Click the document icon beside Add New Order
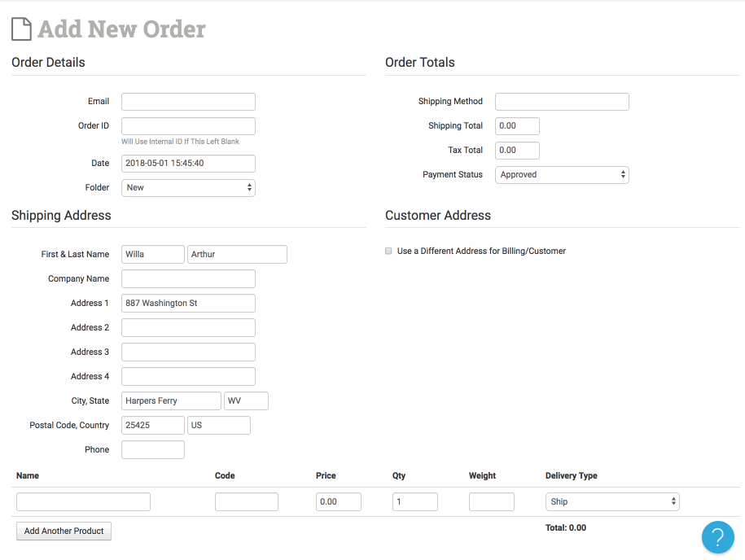This screenshot has height=560, width=745. click(22, 29)
